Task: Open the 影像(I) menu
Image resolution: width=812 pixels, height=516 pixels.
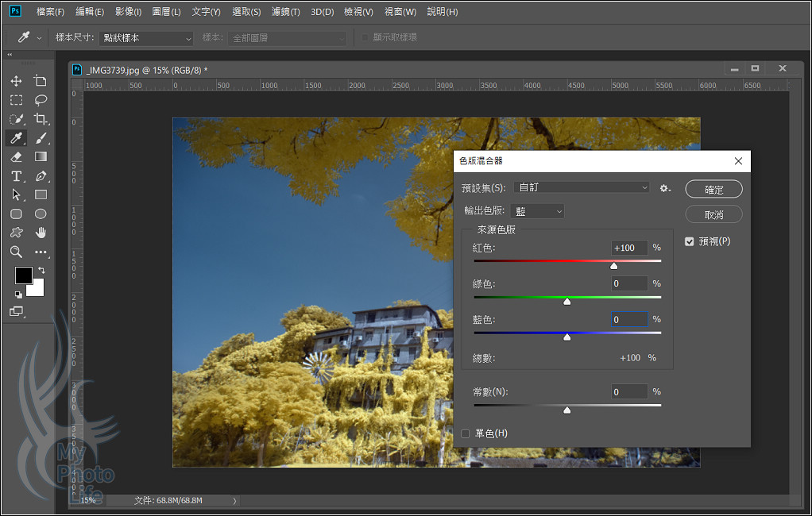Action: point(128,12)
